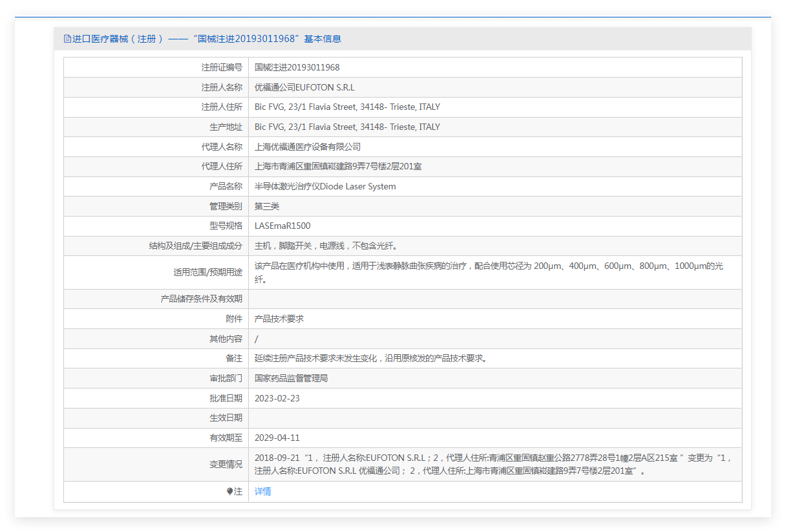Click the 注册证编号 label cell
This screenshot has height=532, width=786.
point(156,67)
